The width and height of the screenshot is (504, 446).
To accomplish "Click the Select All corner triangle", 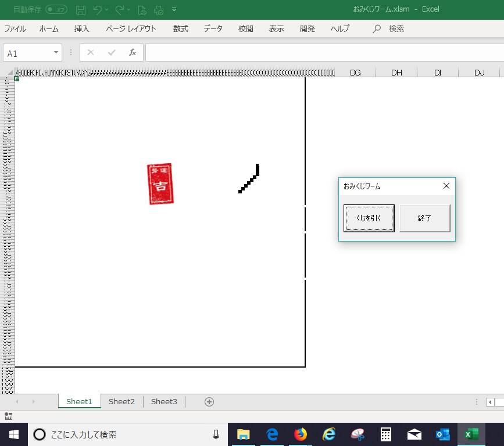I will pyautogui.click(x=10, y=73).
